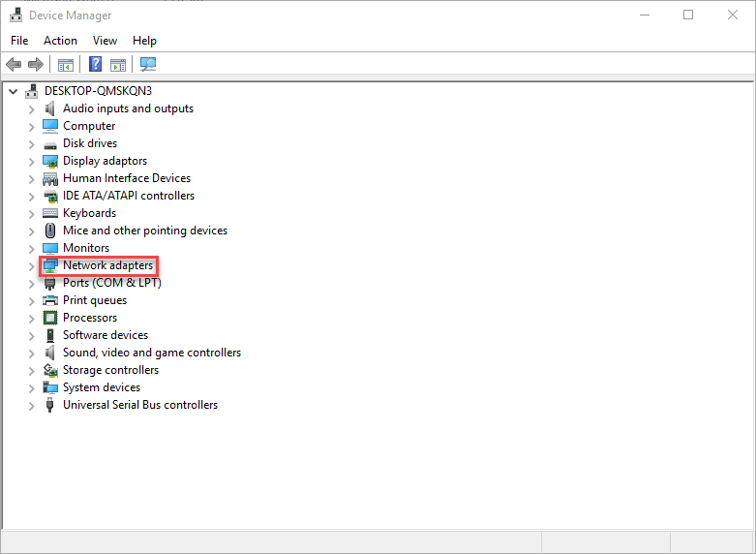Open the File menu
The image size is (756, 554).
pyautogui.click(x=19, y=41)
